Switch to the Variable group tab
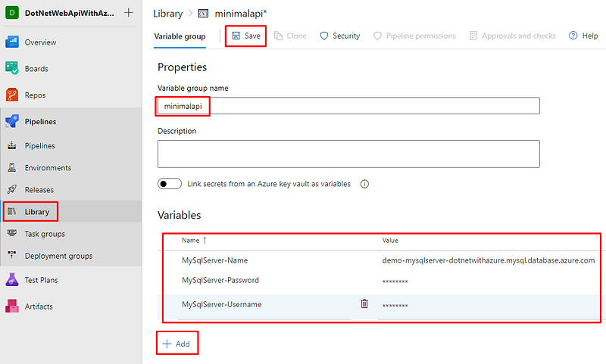 [x=180, y=36]
